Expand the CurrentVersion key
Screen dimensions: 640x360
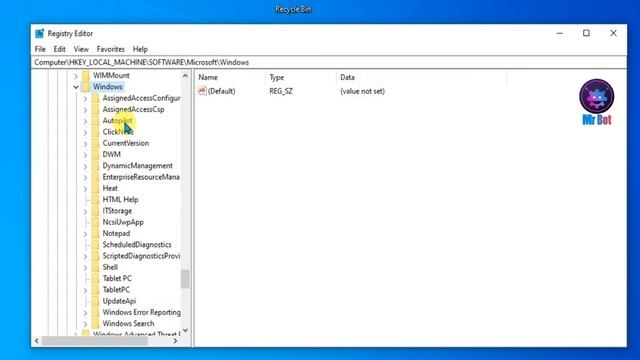click(85, 144)
